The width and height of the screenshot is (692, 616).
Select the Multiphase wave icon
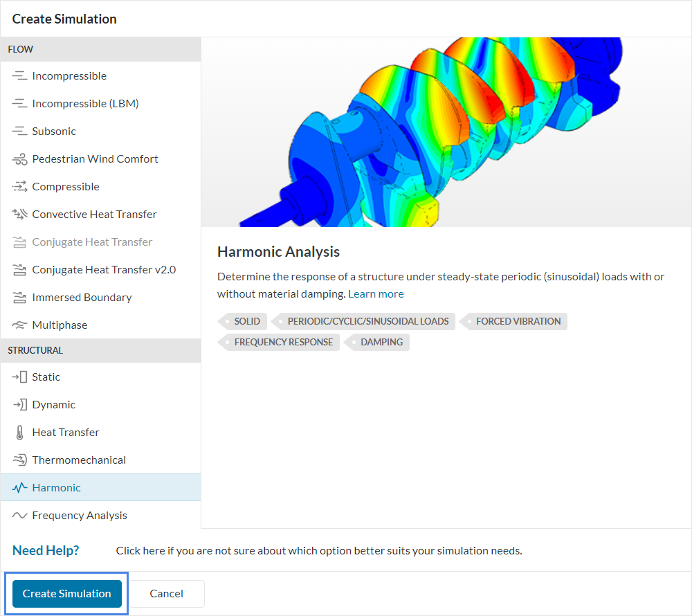click(19, 325)
